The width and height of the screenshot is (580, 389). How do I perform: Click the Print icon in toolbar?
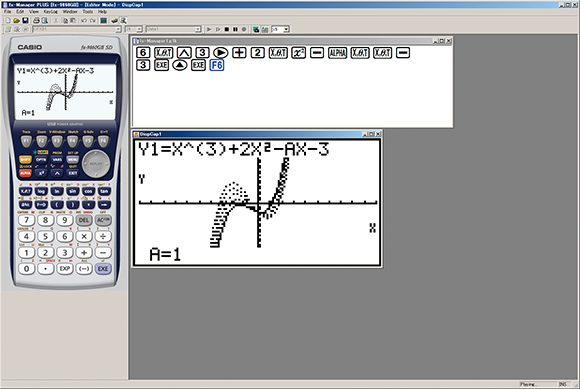[36, 21]
